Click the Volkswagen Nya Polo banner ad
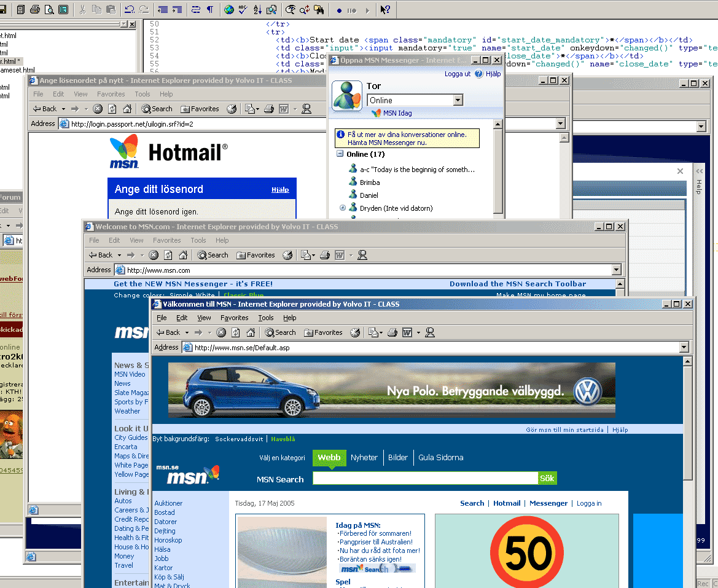 391,390
